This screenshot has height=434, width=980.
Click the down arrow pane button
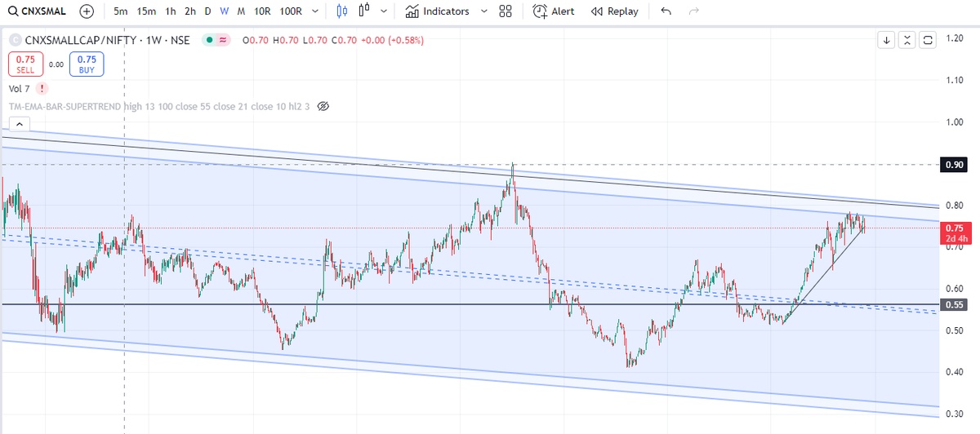[887, 40]
